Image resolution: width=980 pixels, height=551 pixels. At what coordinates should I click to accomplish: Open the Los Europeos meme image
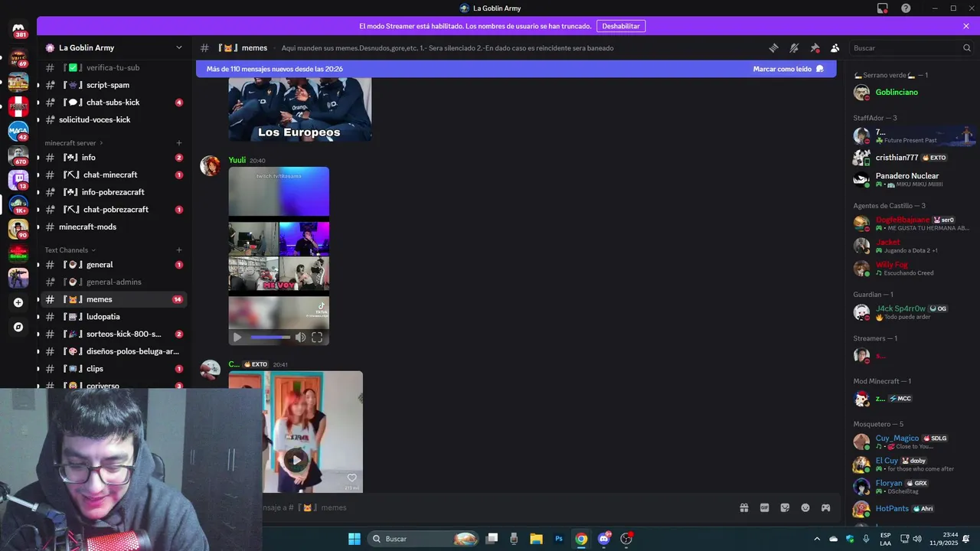point(300,109)
